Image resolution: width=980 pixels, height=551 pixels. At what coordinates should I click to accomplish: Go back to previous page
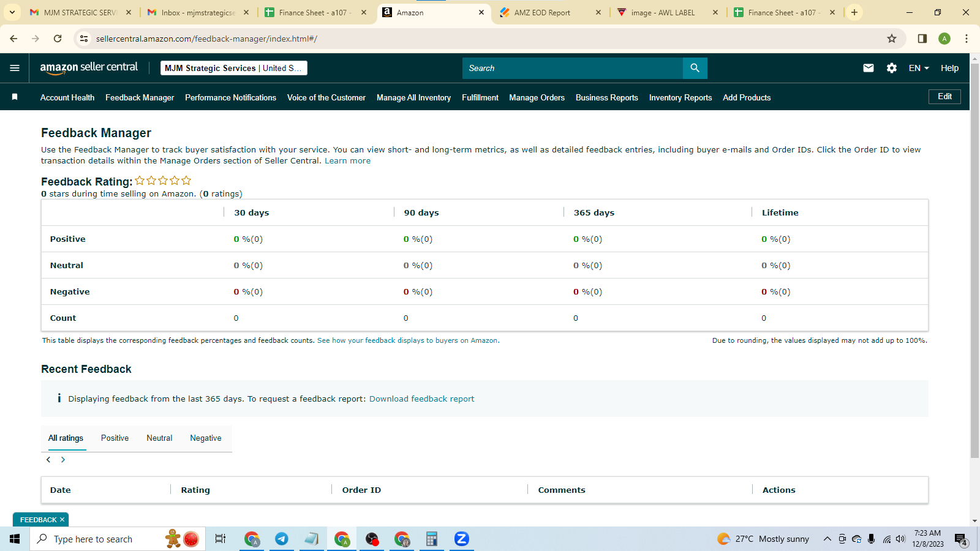13,39
